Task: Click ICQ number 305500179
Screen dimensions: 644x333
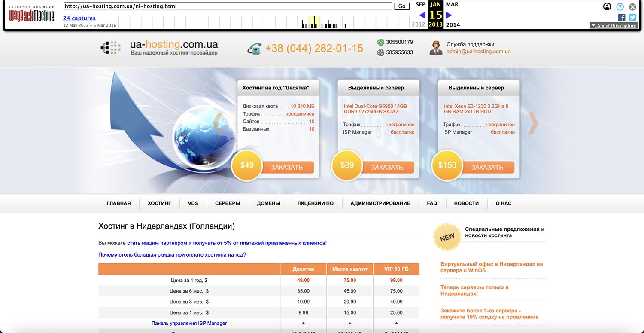Action: (x=399, y=42)
